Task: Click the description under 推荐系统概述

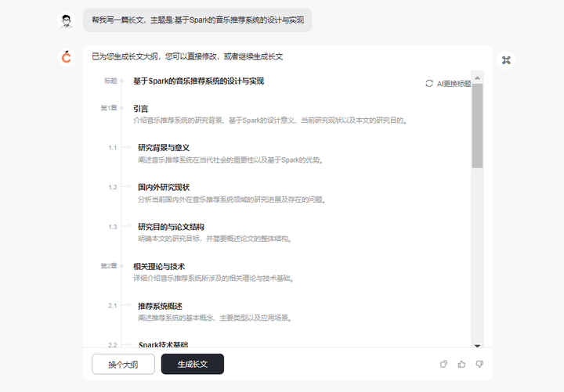Action: (x=215, y=318)
